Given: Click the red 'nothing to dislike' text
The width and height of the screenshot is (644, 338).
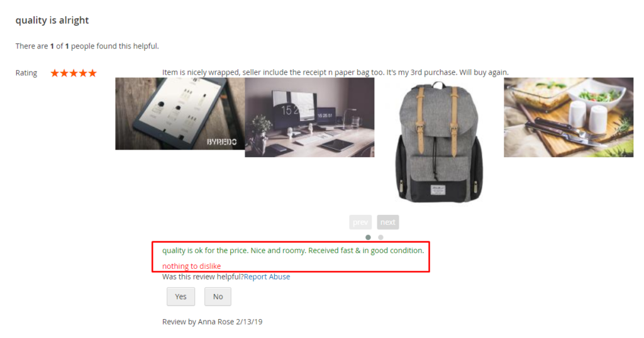Looking at the screenshot, I should (x=191, y=266).
